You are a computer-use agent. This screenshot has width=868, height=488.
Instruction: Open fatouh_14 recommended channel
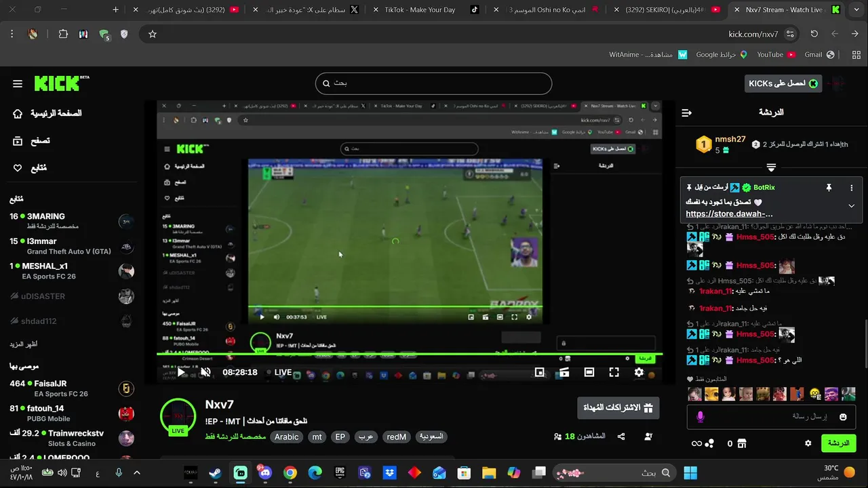point(72,413)
